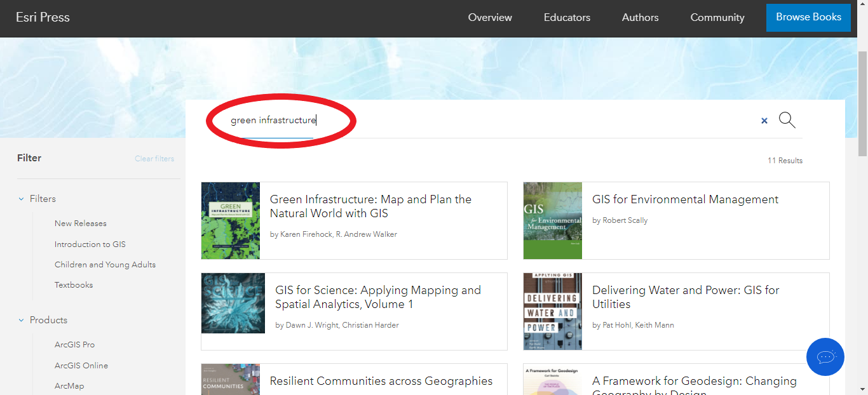Clear the search text with X icon

pos(764,121)
